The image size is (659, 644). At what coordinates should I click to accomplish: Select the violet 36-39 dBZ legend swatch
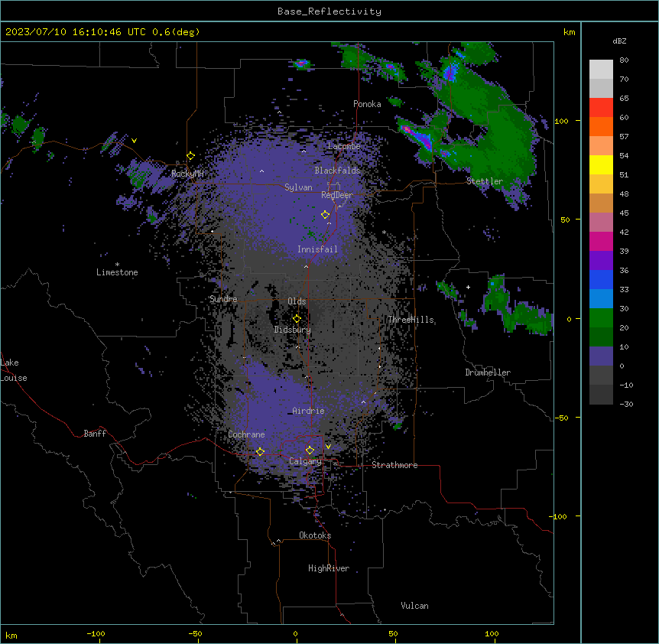point(601,261)
